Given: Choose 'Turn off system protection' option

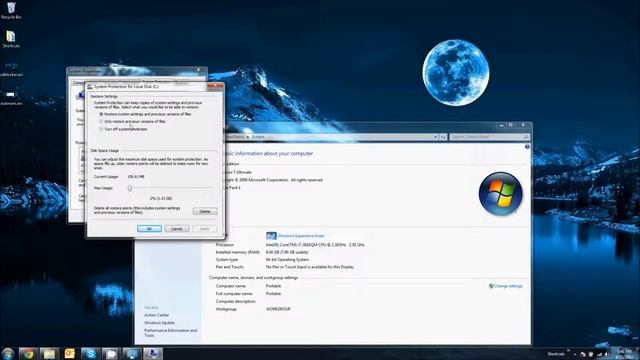Looking at the screenshot, I should tap(123, 129).
